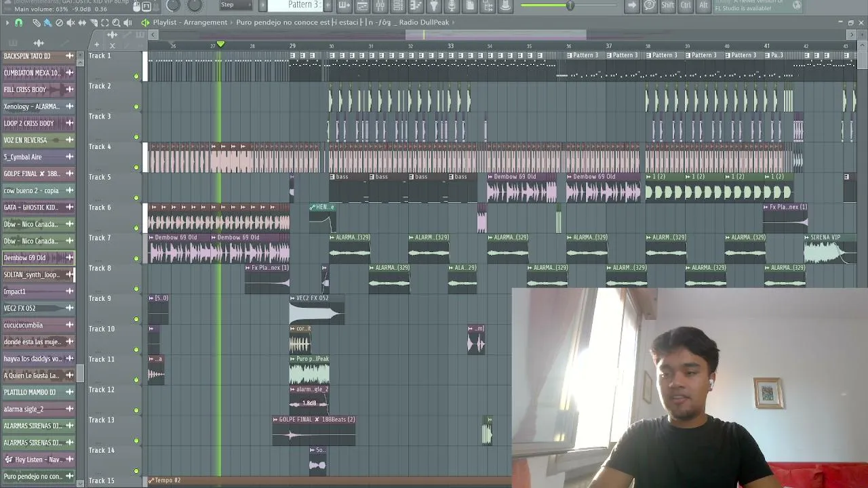The height and width of the screenshot is (488, 868).
Task: Click the right arrow icon in top toolbar
Action: click(x=631, y=5)
